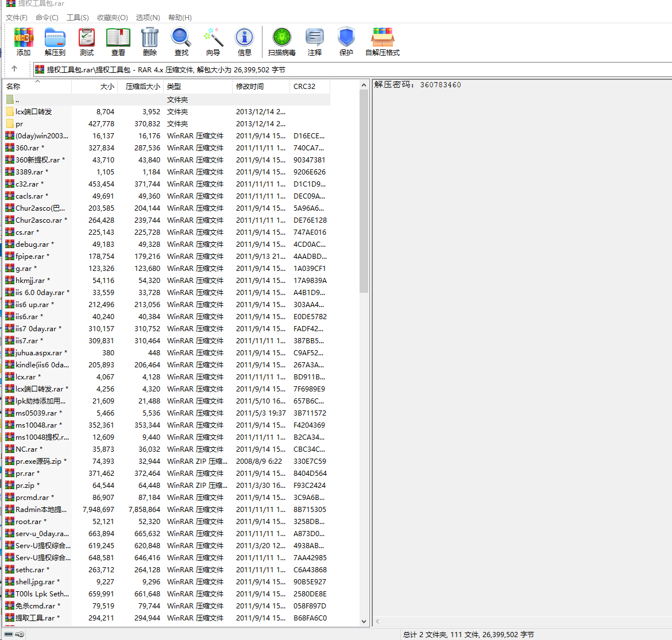Select the juhua.aspx.rar file
Image resolution: width=672 pixels, height=640 pixels.
(167, 353)
